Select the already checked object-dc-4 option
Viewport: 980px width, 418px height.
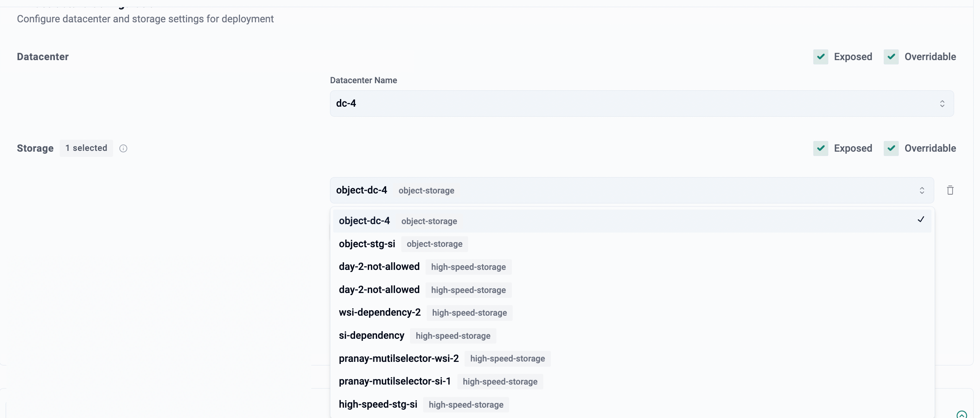pyautogui.click(x=364, y=221)
